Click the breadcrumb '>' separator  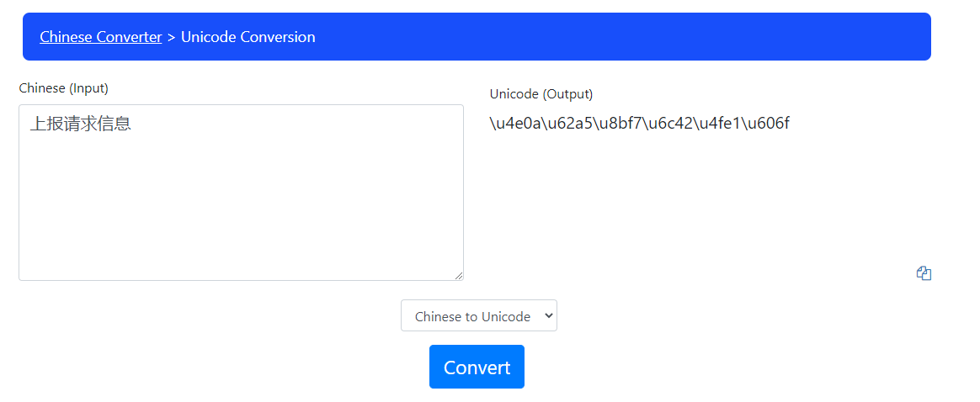[171, 37]
